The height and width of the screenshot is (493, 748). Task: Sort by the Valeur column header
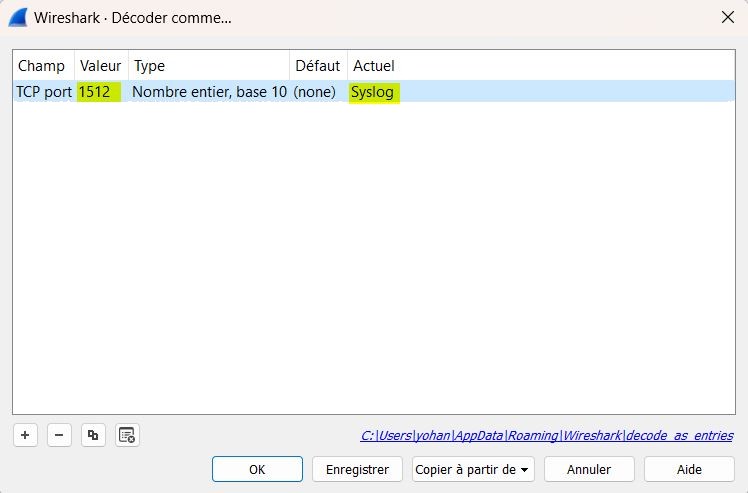click(x=101, y=65)
